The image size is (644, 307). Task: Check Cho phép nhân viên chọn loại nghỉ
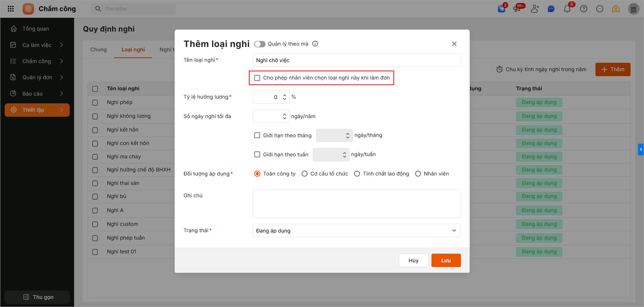point(257,78)
